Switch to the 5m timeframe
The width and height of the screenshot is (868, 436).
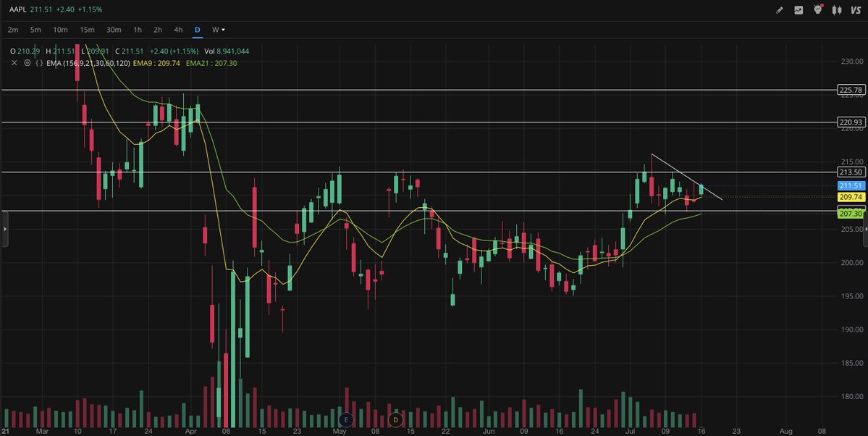click(x=35, y=30)
